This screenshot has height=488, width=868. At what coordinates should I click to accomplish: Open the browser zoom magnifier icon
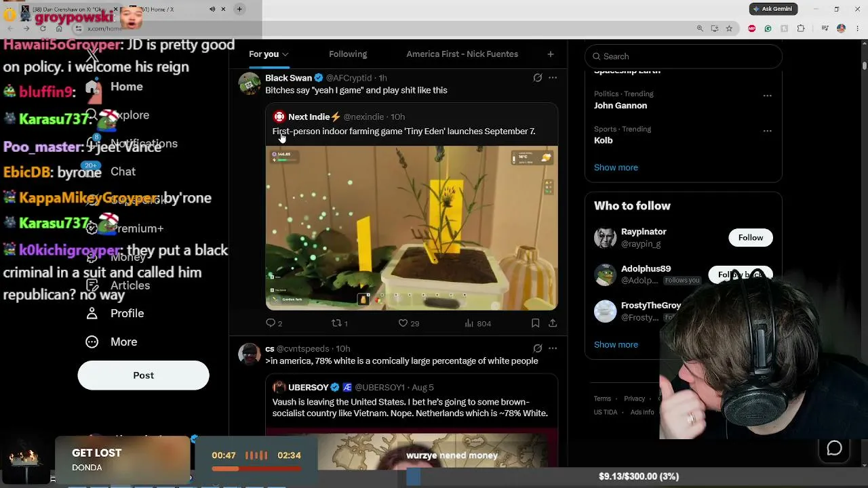700,28
